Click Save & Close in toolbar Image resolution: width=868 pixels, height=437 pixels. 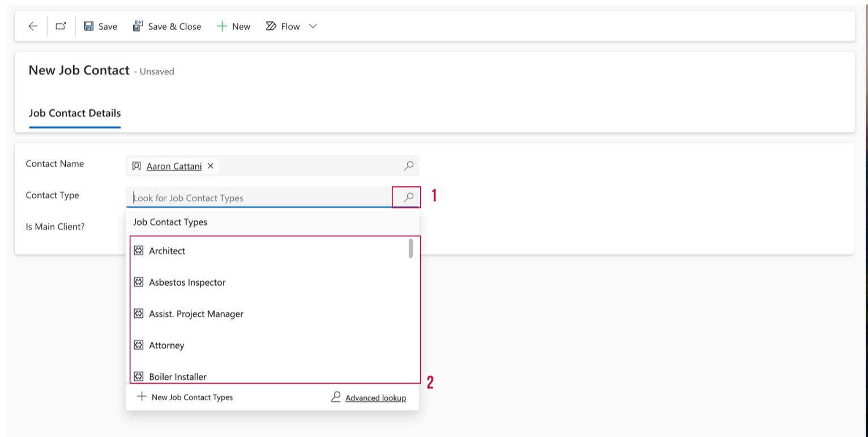pos(167,27)
